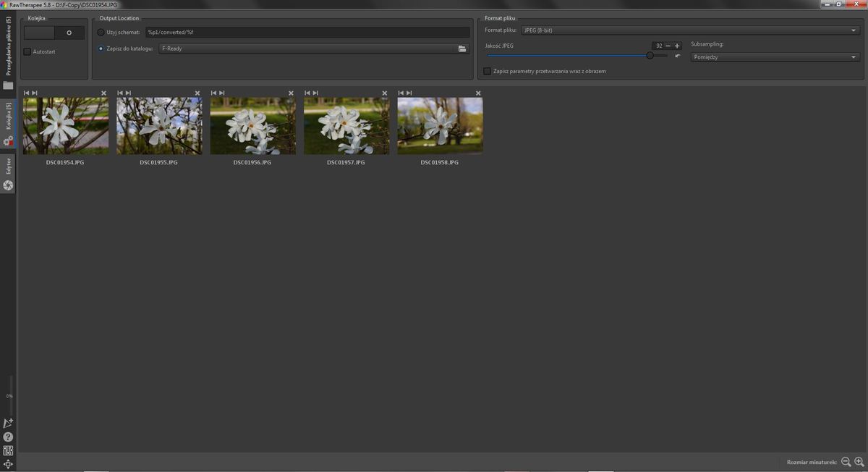868x472 pixels.
Task: Zoom out thumbnails with minus magnifier
Action: point(846,462)
